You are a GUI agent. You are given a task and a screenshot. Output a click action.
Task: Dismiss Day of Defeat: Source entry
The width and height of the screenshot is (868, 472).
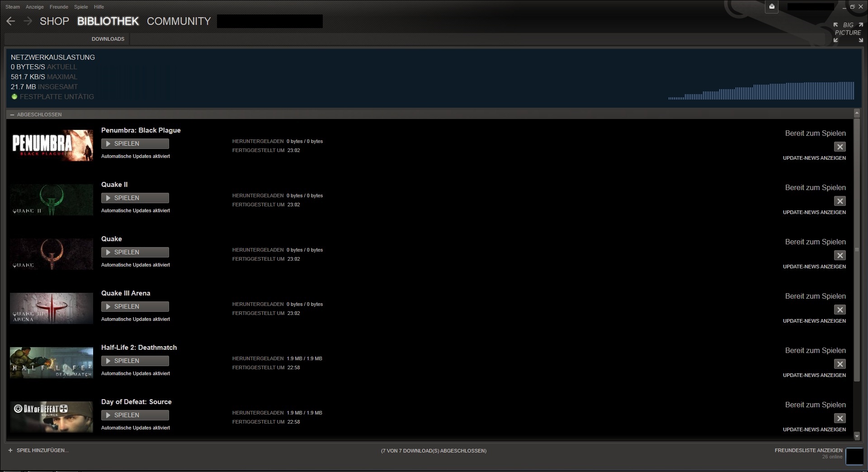click(x=840, y=418)
